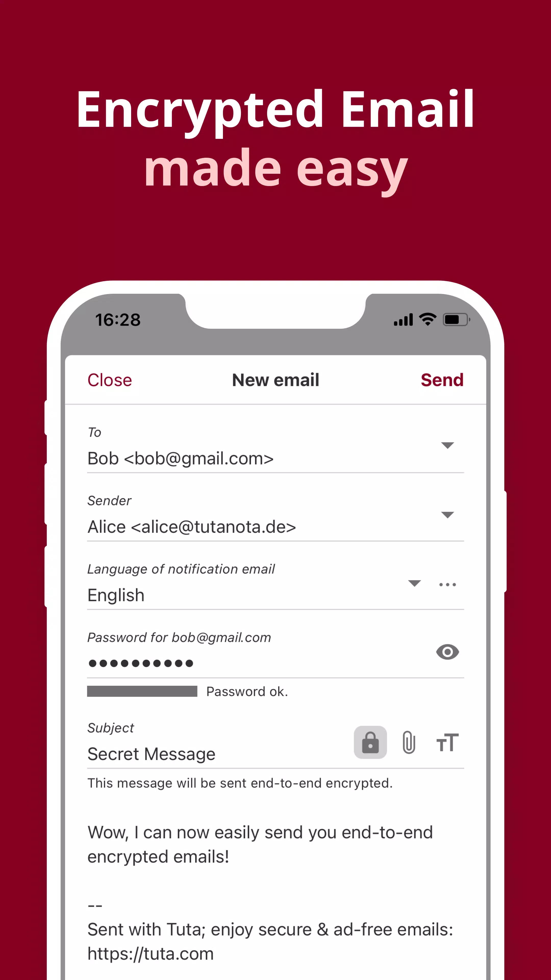This screenshot has height=980, width=551.
Task: Click the Send button
Action: pyautogui.click(x=442, y=379)
